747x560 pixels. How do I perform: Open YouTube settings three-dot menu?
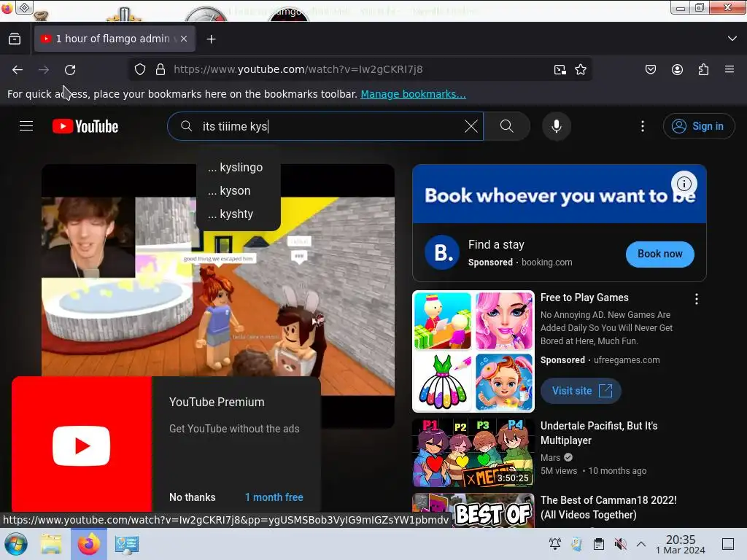(x=643, y=126)
